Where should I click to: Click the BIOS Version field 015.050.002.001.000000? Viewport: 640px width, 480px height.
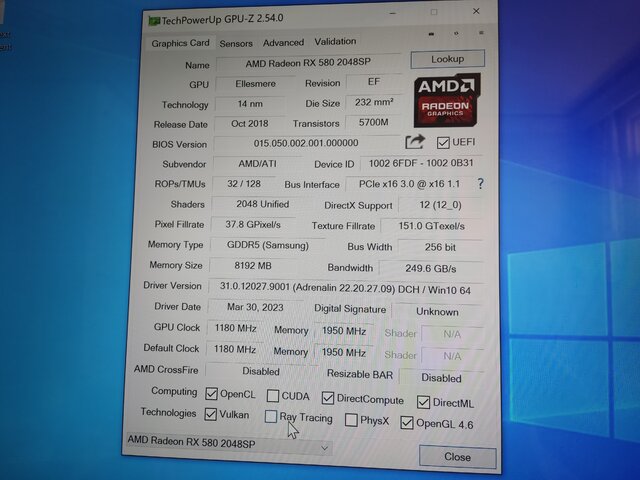pyautogui.click(x=306, y=143)
